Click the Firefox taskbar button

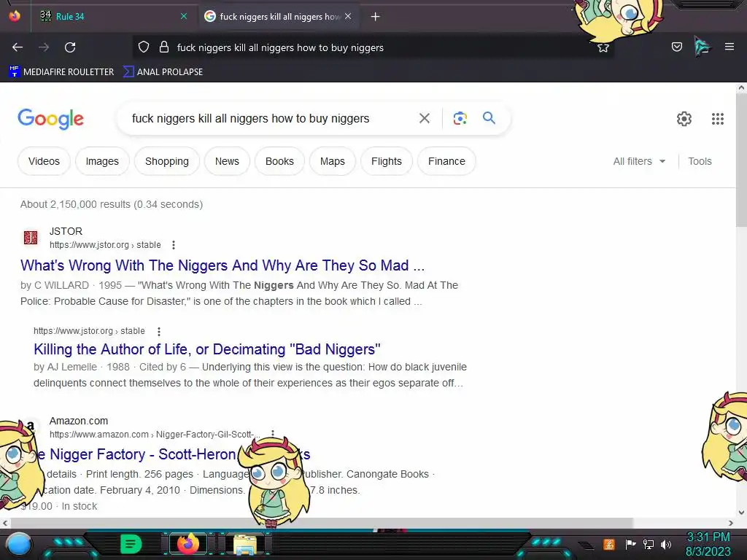[x=187, y=543]
